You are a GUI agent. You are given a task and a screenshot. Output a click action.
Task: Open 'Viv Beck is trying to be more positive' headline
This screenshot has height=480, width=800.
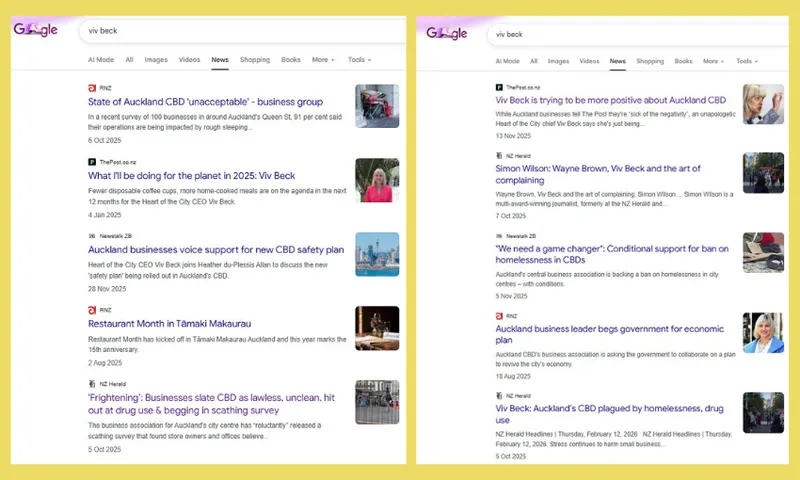click(611, 100)
